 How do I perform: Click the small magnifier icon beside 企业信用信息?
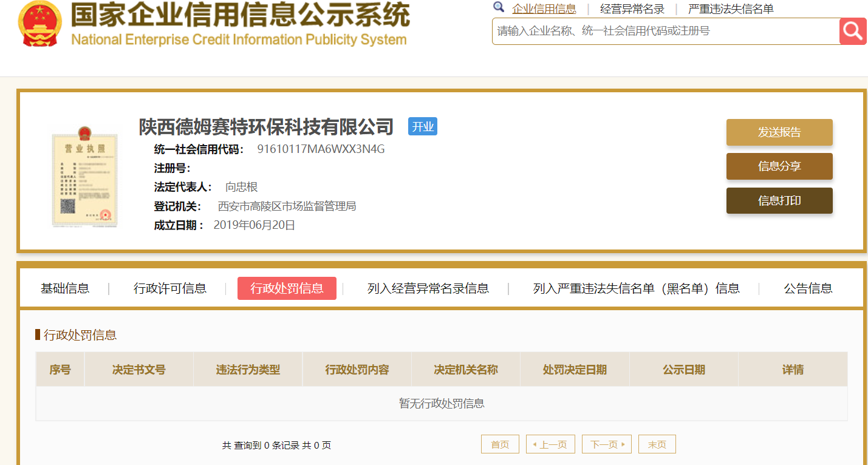coord(499,7)
